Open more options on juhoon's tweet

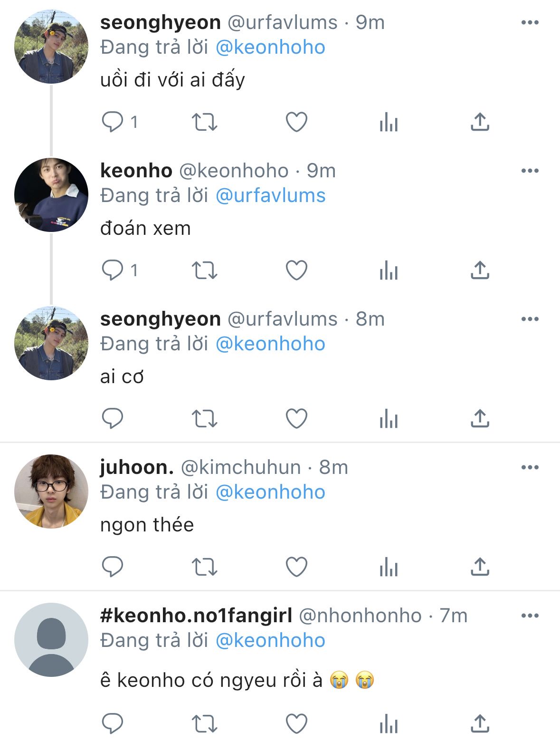pyautogui.click(x=530, y=467)
